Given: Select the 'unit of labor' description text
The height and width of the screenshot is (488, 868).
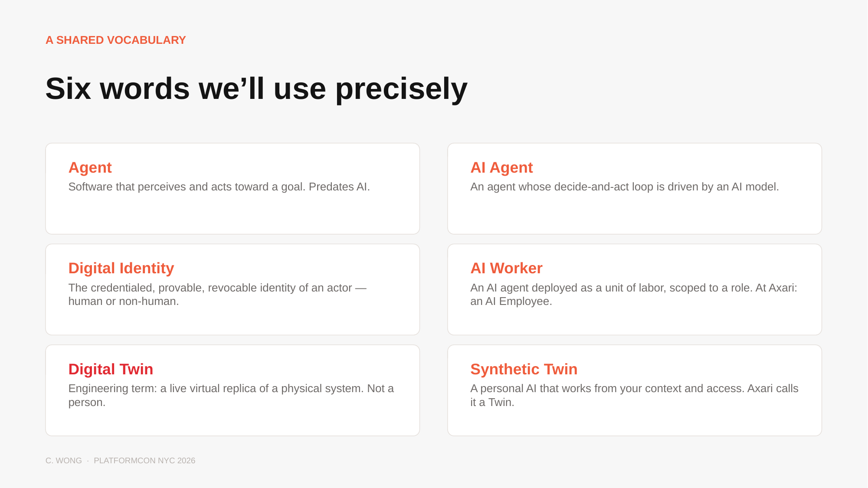Looking at the screenshot, I should (x=634, y=295).
